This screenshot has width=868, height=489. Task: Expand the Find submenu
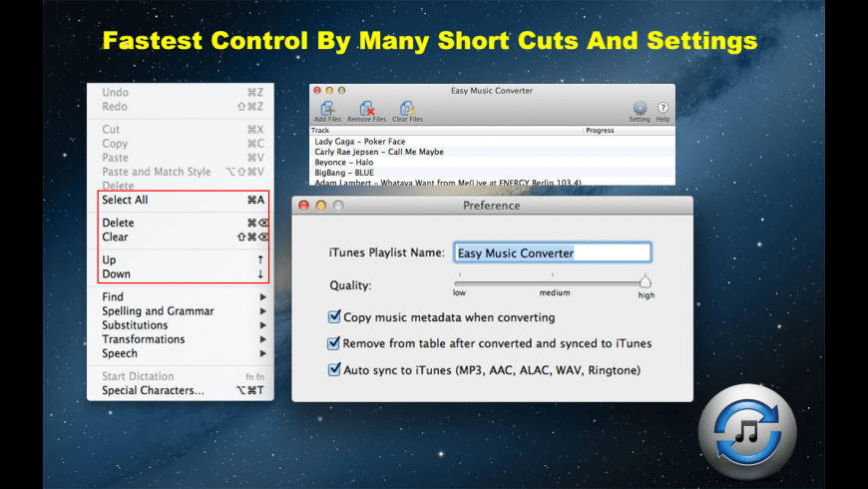[181, 296]
